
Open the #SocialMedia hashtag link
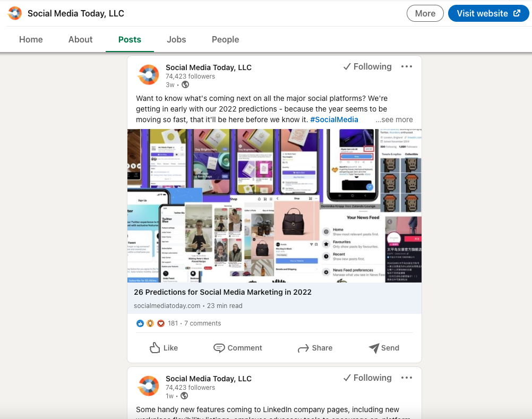(334, 119)
